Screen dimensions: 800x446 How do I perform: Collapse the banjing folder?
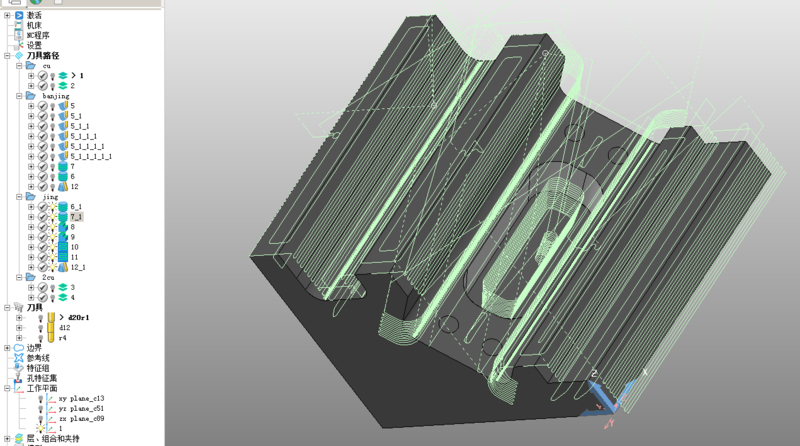[x=19, y=96]
